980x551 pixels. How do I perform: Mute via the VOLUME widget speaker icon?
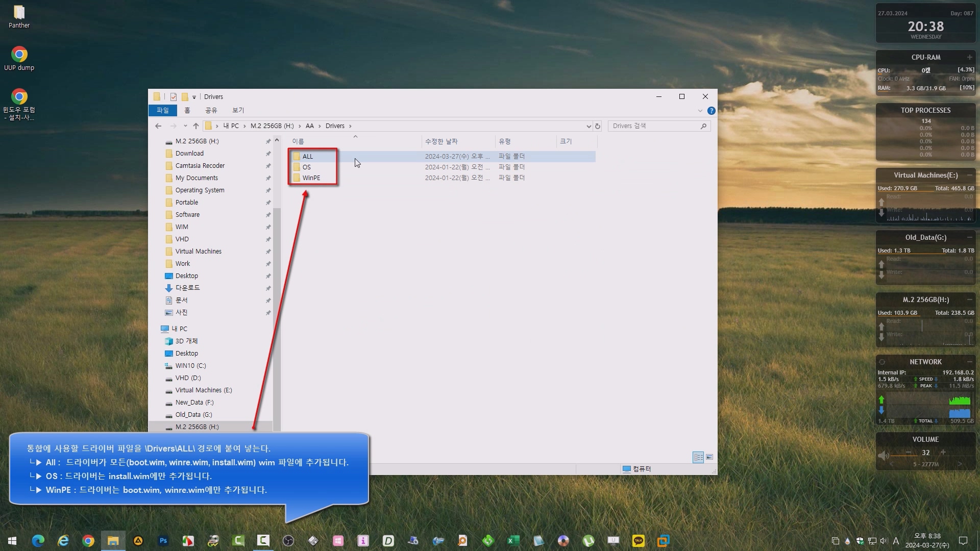tap(883, 455)
